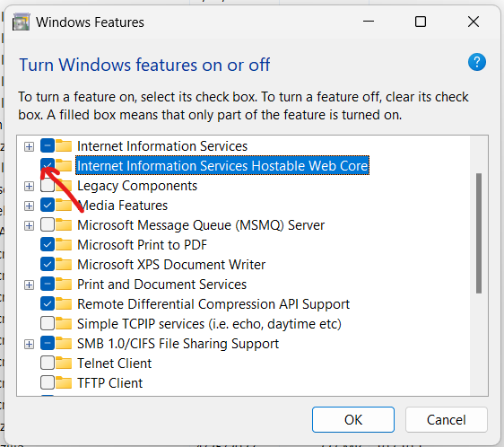504x447 pixels.
Task: Uncheck Internet Information Services Hostable Web Core
Action: pyautogui.click(x=48, y=166)
